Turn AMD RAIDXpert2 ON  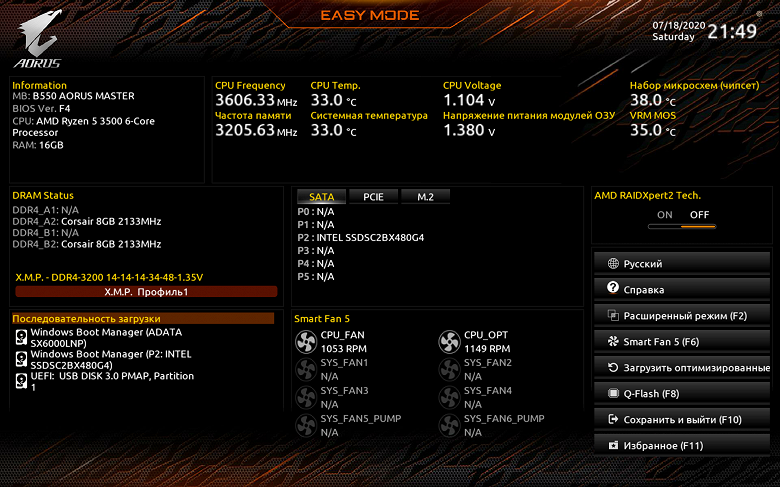coord(665,215)
